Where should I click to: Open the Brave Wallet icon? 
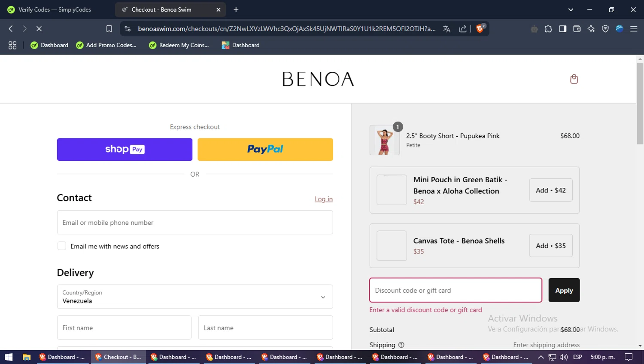tap(577, 29)
